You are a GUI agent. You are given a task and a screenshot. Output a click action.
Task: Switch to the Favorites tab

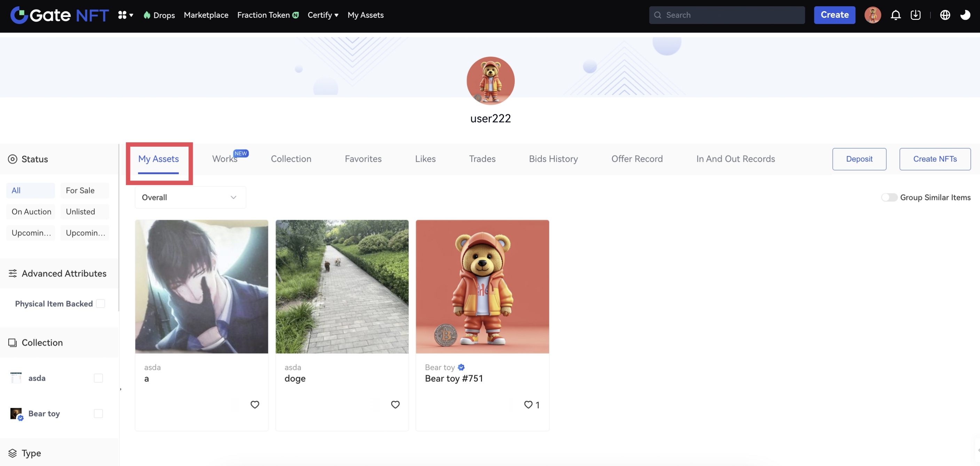(363, 159)
